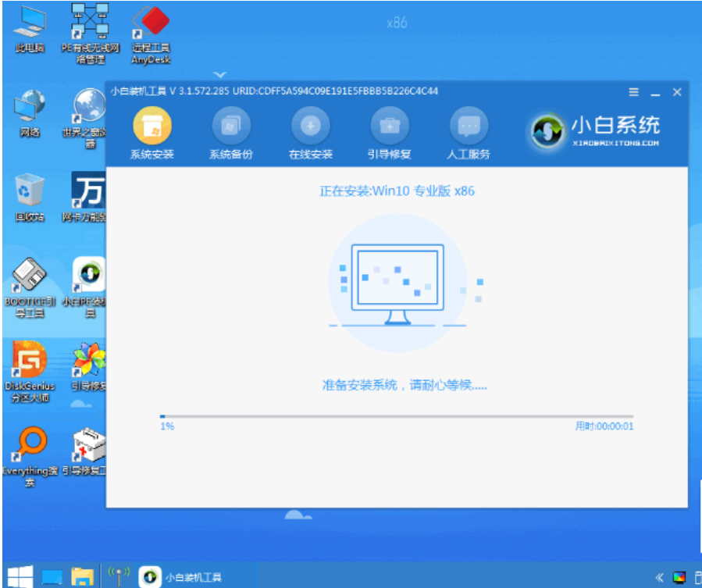Screen dimensions: 702x588
Task: Open File Explorer from the taskbar
Action: pyautogui.click(x=81, y=576)
